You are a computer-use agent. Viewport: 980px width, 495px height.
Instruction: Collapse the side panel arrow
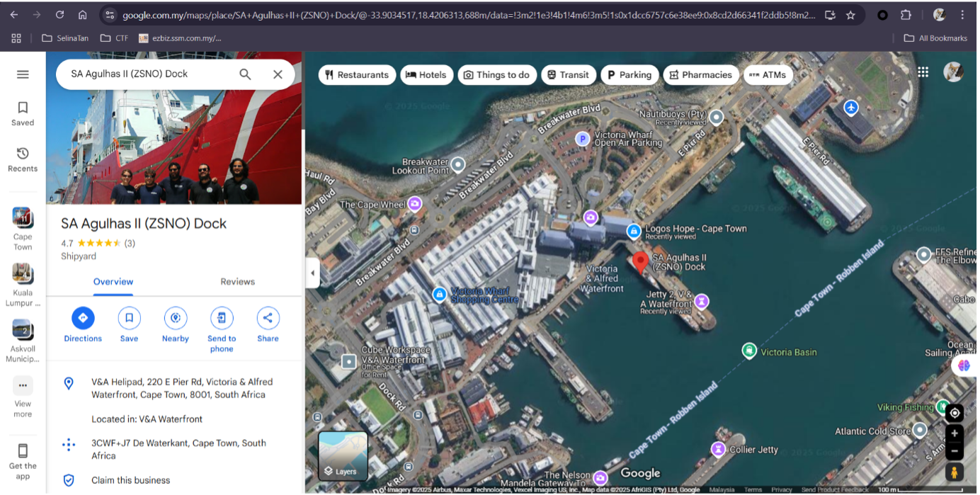(312, 273)
